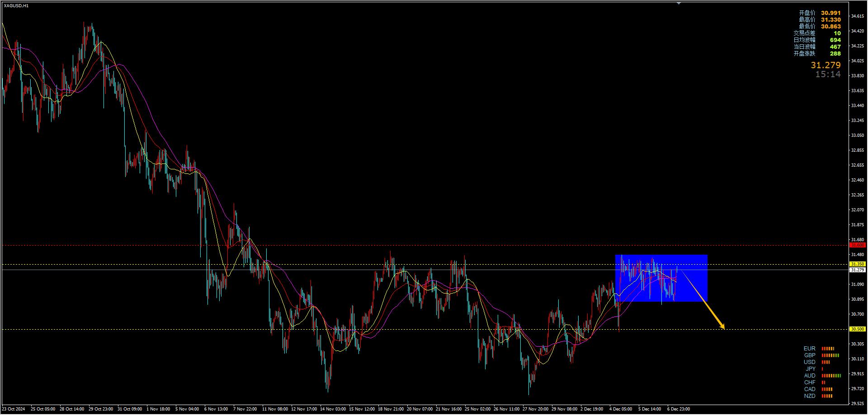Viewport: 868px width, 415px height.
Task: Click the 开盘涨跌 value 288
Action: point(835,54)
